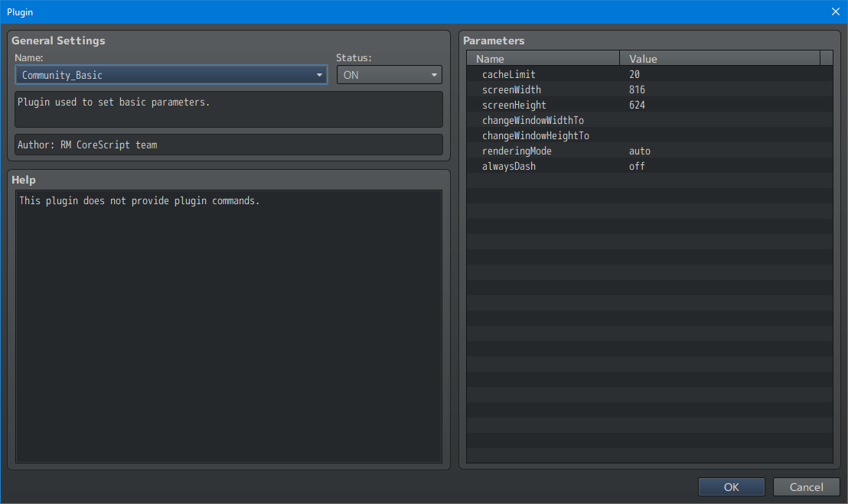
Task: Click inside the Help text area
Action: pos(229,327)
